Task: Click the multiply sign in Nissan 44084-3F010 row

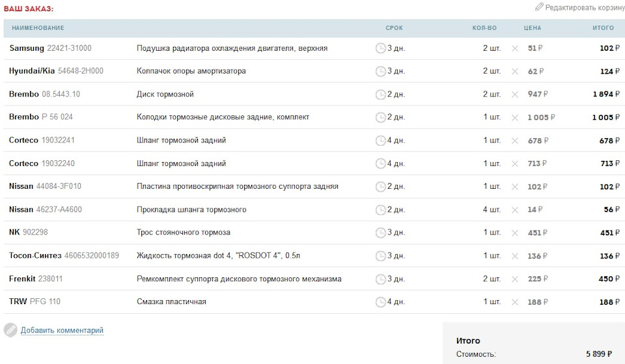Action: [x=515, y=187]
